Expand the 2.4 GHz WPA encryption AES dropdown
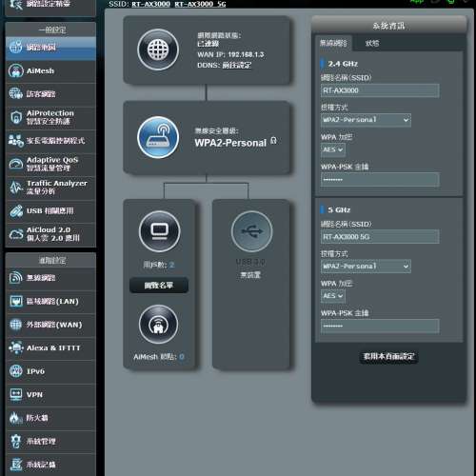476x476 pixels. point(333,149)
